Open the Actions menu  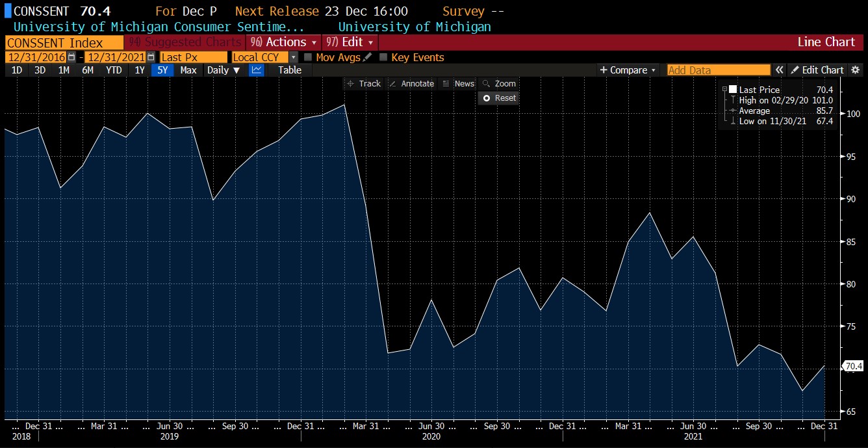(282, 42)
